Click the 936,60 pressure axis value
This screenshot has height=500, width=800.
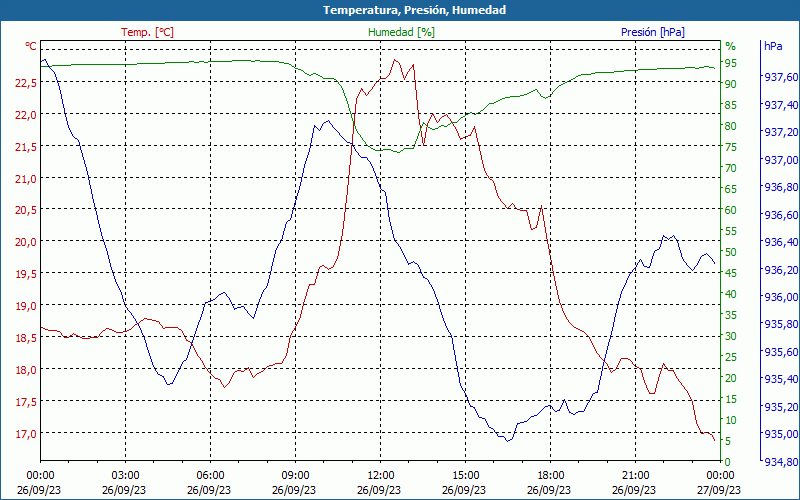[x=781, y=215]
